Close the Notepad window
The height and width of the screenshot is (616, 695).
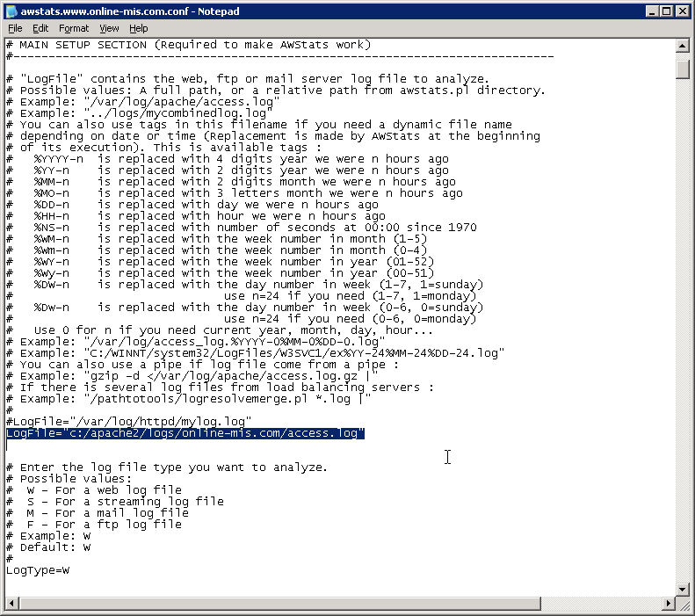682,11
